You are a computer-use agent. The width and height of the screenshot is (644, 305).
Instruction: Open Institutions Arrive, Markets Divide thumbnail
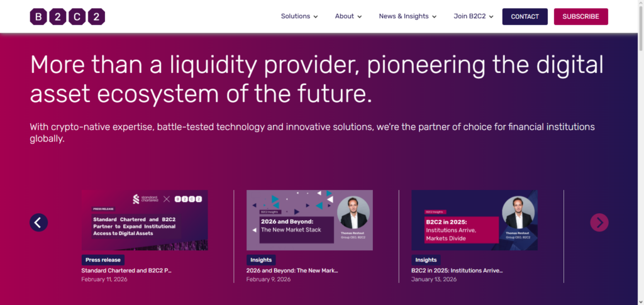[474, 220]
